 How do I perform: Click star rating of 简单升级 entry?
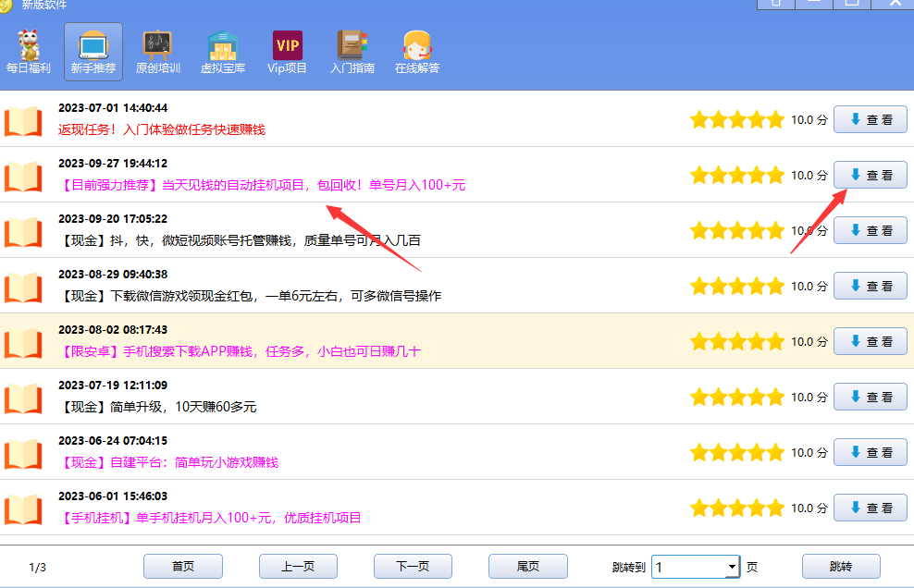[x=737, y=398]
